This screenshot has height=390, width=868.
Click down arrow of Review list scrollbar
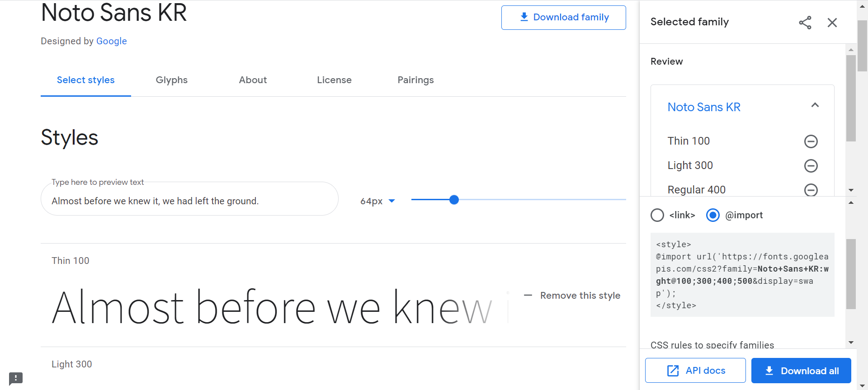click(x=851, y=190)
